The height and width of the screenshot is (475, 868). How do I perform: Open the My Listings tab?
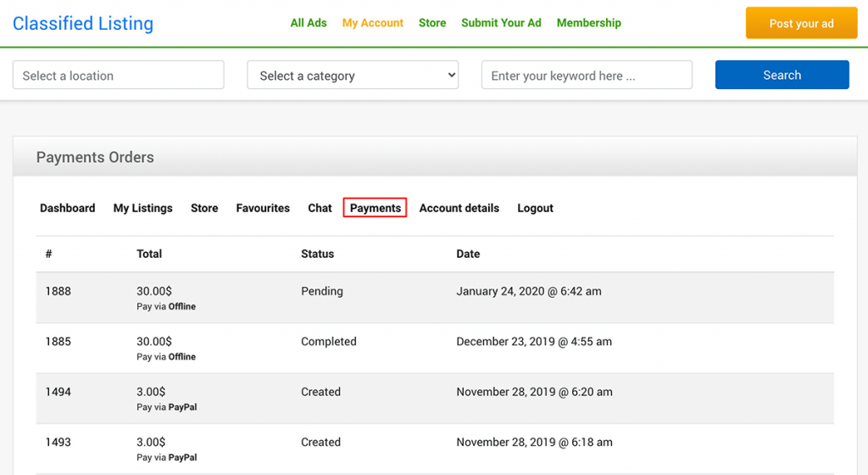(142, 208)
